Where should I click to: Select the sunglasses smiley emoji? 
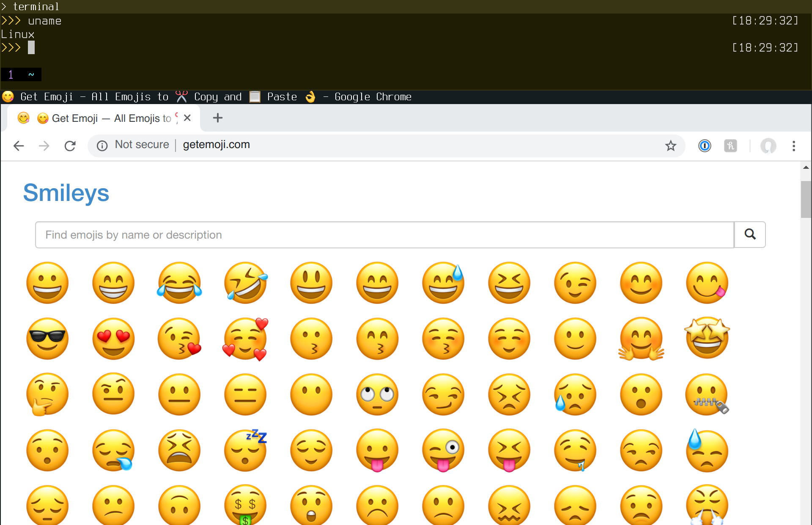click(x=47, y=338)
